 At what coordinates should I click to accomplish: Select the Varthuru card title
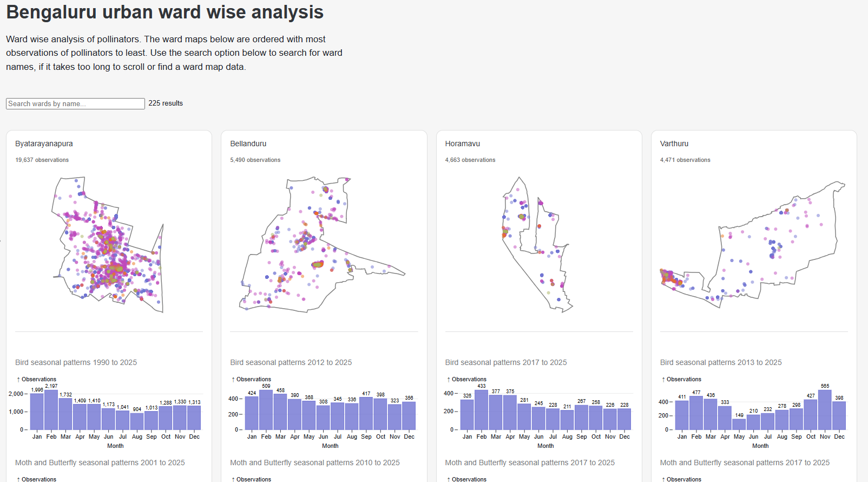coord(674,144)
